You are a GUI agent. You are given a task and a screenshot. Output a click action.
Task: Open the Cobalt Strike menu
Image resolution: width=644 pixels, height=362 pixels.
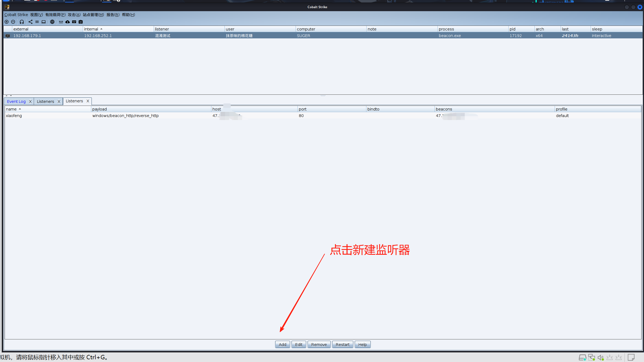(16, 15)
